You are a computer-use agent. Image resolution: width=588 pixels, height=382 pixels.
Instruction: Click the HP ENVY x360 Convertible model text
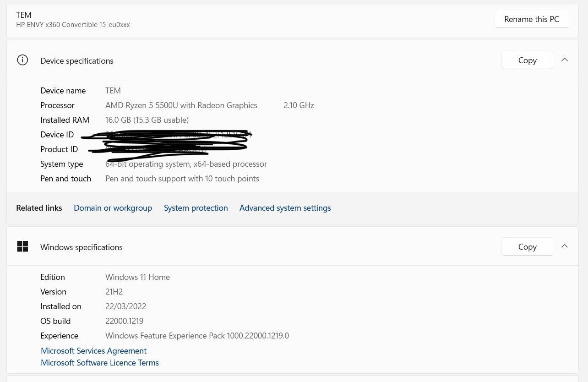coord(73,25)
